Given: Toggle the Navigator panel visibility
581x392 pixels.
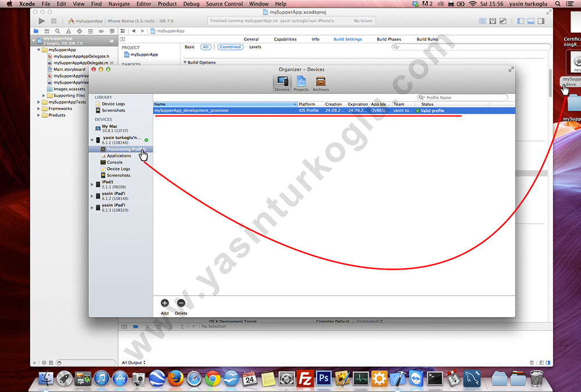Looking at the screenshot, I should [521, 21].
